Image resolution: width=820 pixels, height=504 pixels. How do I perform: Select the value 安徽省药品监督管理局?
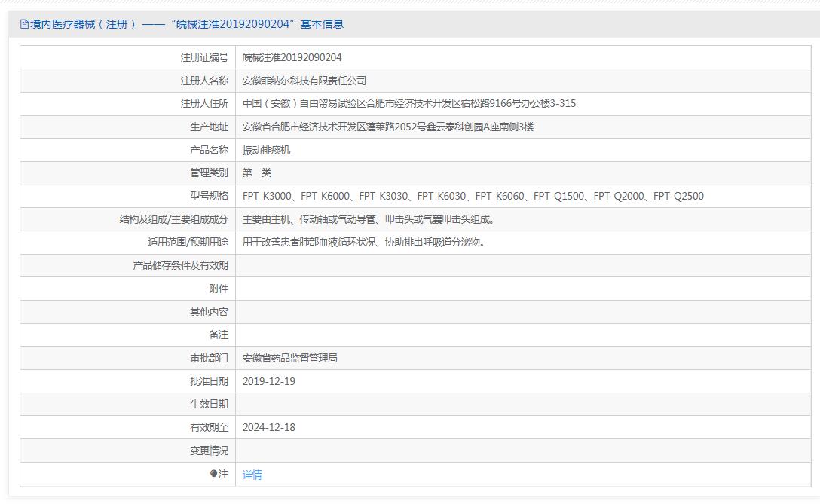(x=289, y=358)
